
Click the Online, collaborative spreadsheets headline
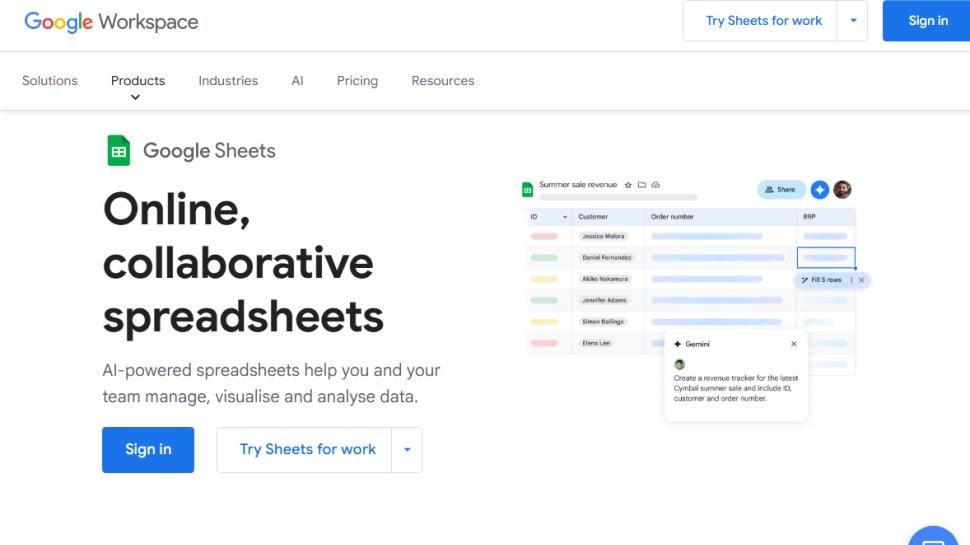243,263
